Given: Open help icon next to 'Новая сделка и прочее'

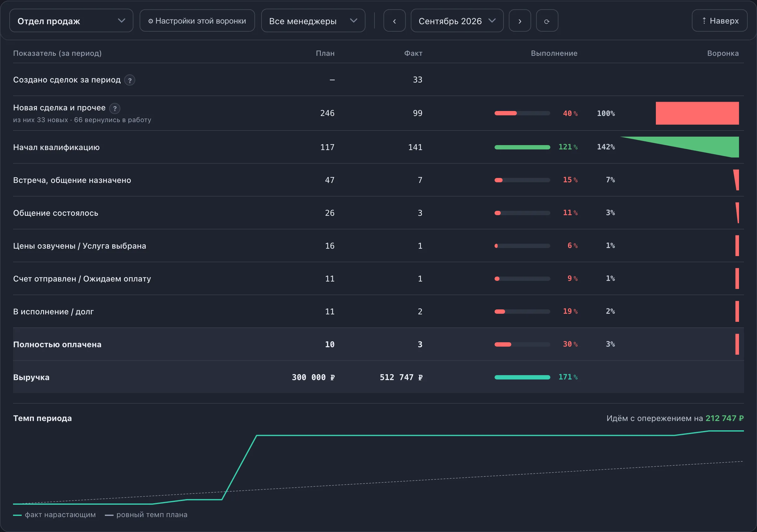Looking at the screenshot, I should pyautogui.click(x=115, y=108).
